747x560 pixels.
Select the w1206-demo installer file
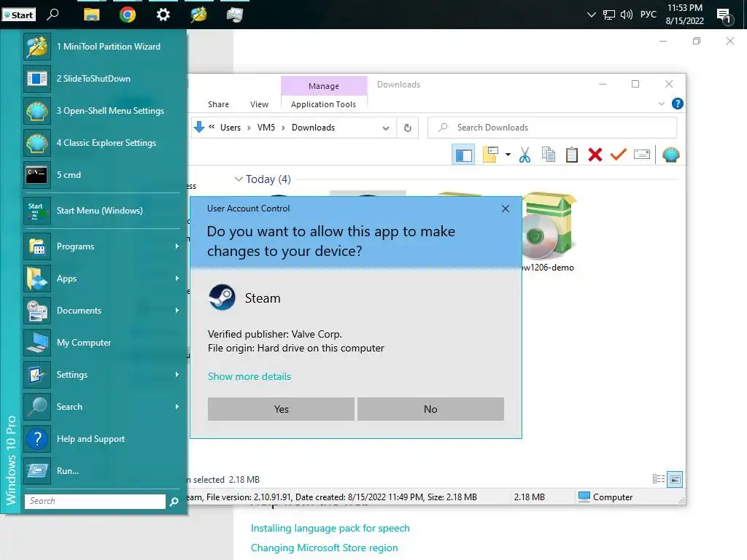point(549,232)
